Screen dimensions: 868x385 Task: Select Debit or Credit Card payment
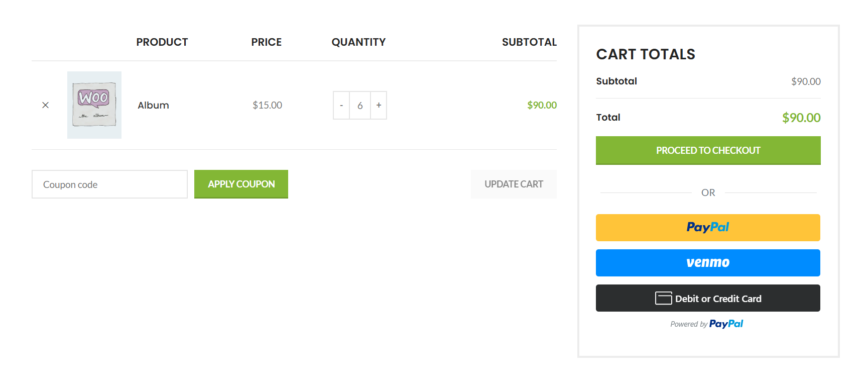[x=718, y=299]
